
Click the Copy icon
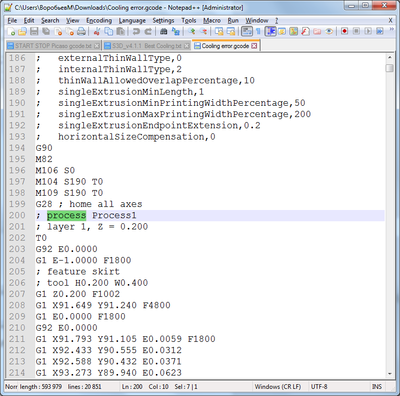pos(108,32)
